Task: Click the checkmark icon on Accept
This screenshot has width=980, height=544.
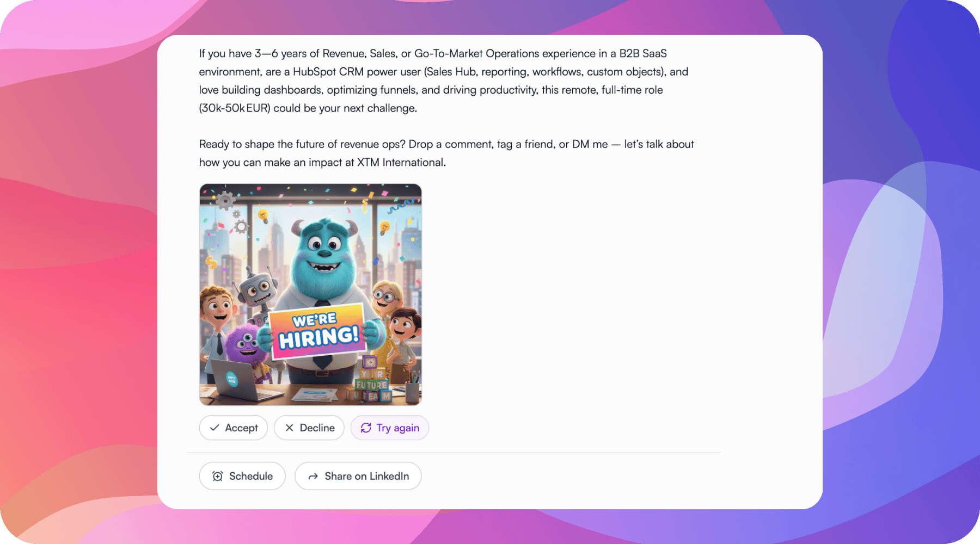Action: pyautogui.click(x=215, y=428)
